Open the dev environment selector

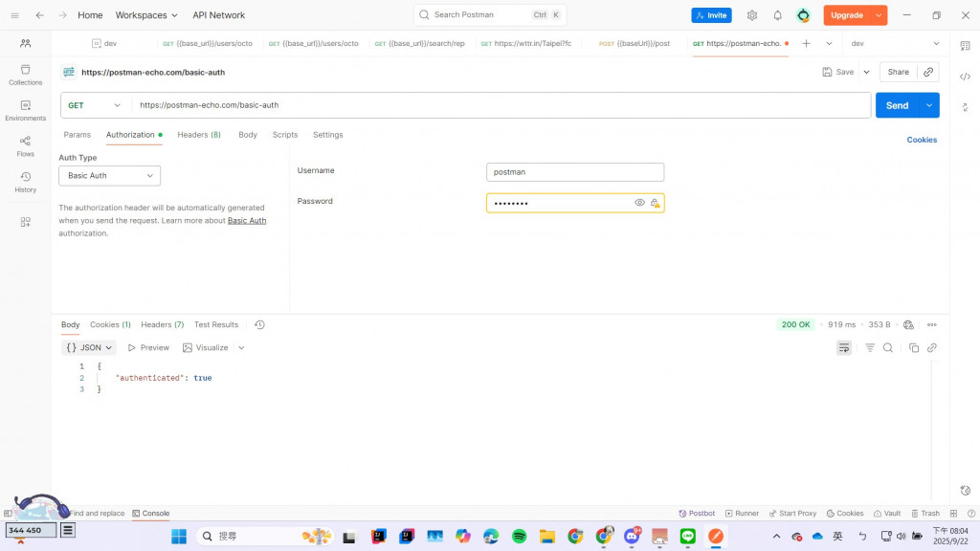click(895, 43)
